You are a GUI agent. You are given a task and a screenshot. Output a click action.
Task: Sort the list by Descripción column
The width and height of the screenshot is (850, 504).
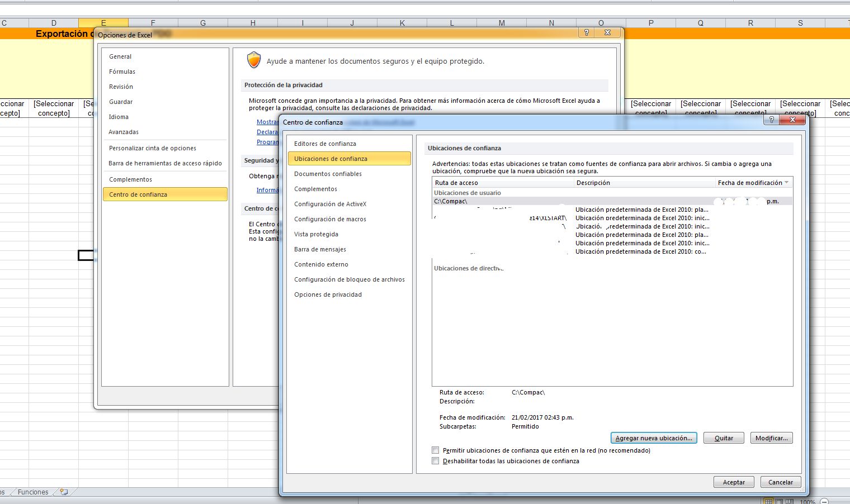click(645, 183)
